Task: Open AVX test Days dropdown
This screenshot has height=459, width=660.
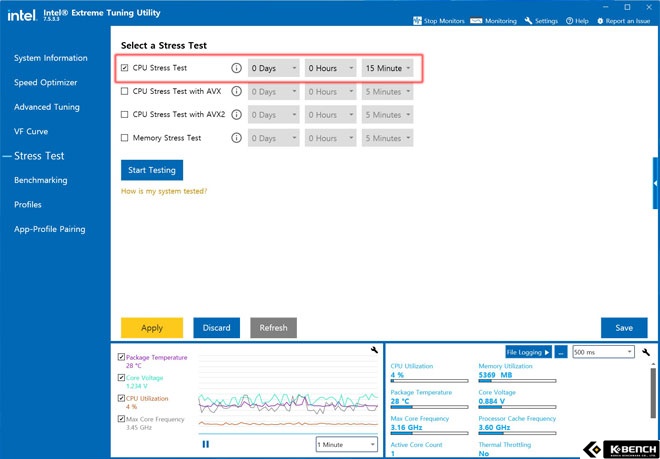Action: click(x=274, y=91)
